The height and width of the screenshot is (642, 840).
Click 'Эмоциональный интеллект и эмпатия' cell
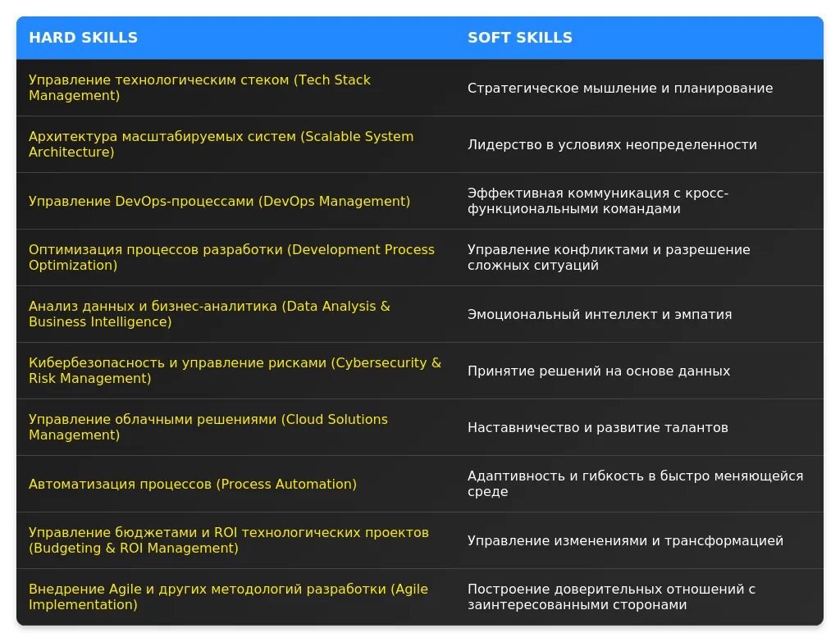tap(639, 314)
